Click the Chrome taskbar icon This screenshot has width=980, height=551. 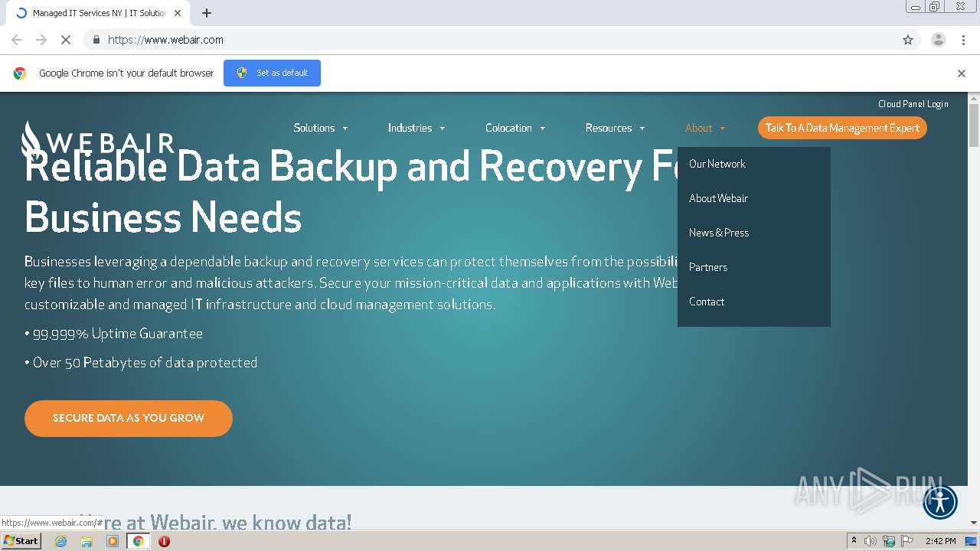139,541
